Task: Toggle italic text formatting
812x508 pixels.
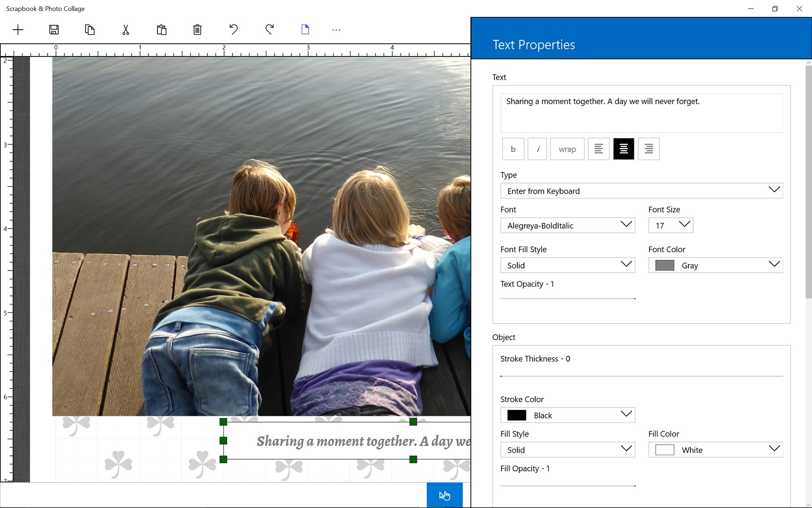Action: coord(538,149)
